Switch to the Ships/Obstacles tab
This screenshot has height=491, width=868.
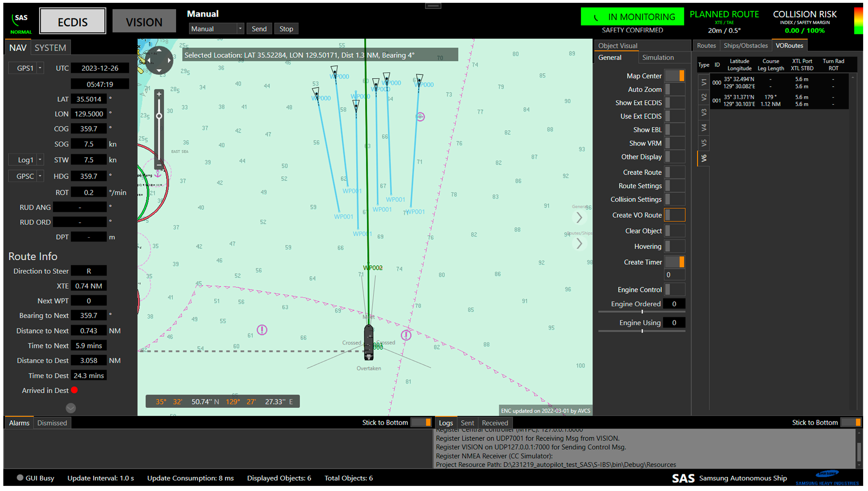click(x=745, y=45)
